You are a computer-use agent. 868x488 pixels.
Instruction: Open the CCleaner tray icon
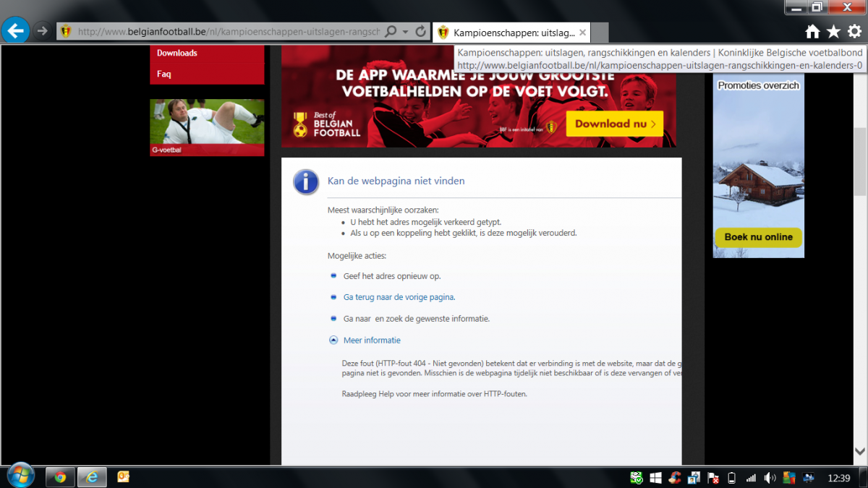675,478
